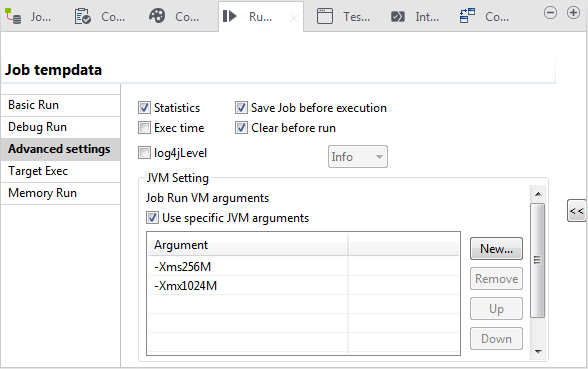This screenshot has width=588, height=369.
Task: Click the plus circle maximize icon
Action: 573,13
